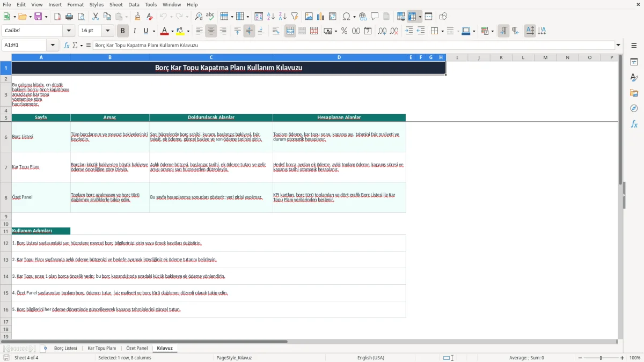Cut the selected cells
The width and height of the screenshot is (644, 362).
tap(96, 17)
